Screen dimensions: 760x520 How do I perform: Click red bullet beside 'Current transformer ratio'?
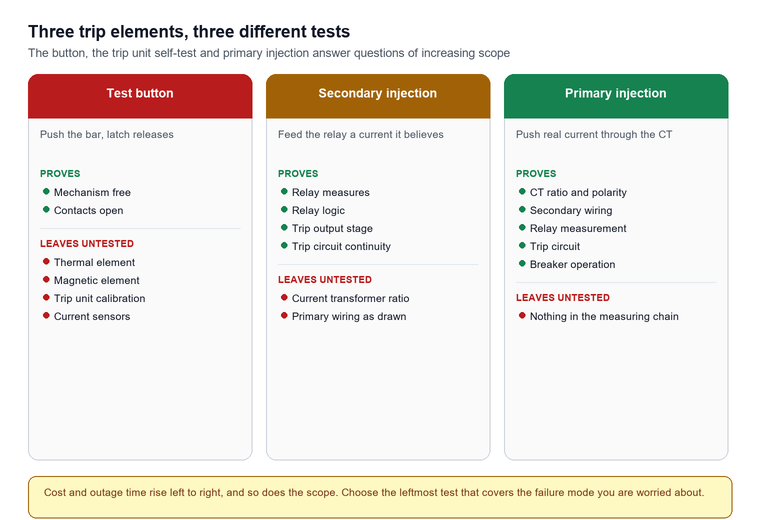click(284, 297)
